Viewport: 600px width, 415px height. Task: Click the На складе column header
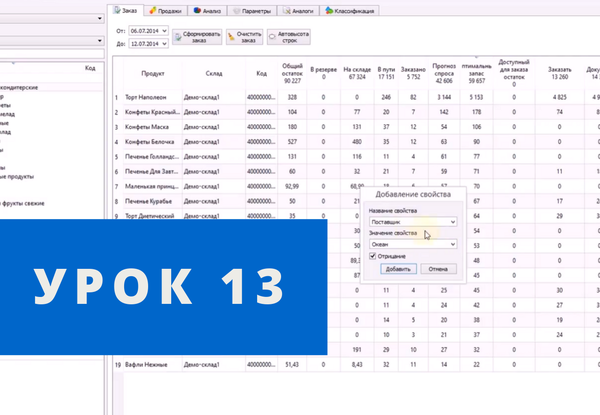[x=357, y=73]
